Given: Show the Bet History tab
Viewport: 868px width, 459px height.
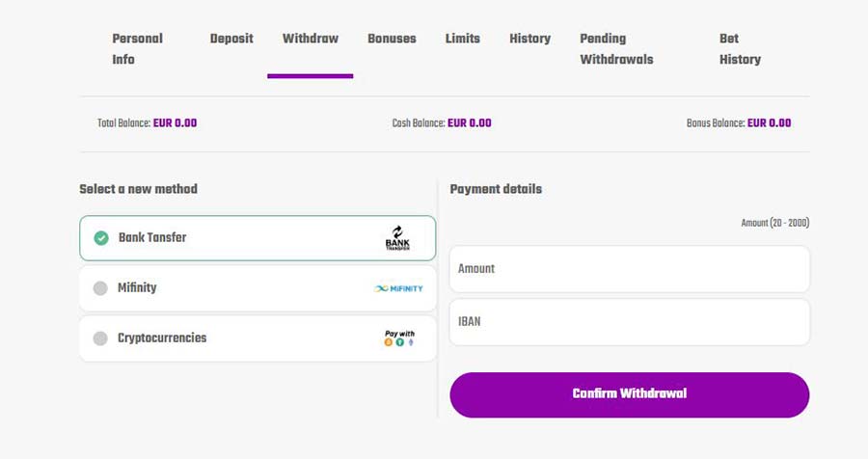Looking at the screenshot, I should point(740,49).
